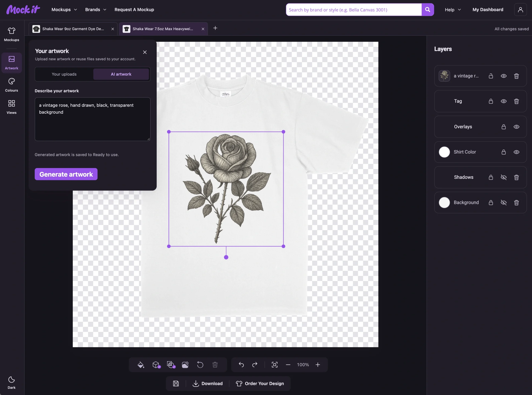Screen dimensions: 532x395
Task: Expand the Mockups dropdown menu
Action: pyautogui.click(x=64, y=10)
